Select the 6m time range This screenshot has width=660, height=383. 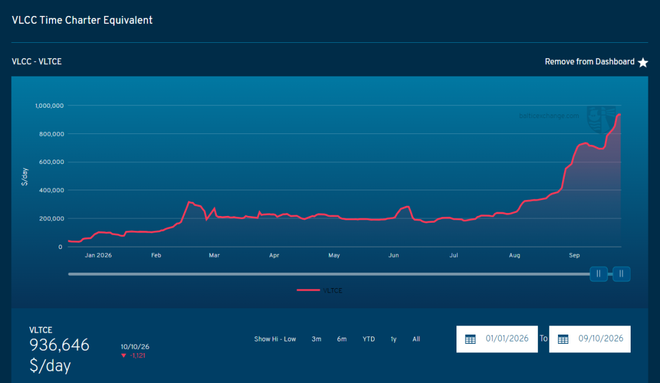click(x=341, y=339)
